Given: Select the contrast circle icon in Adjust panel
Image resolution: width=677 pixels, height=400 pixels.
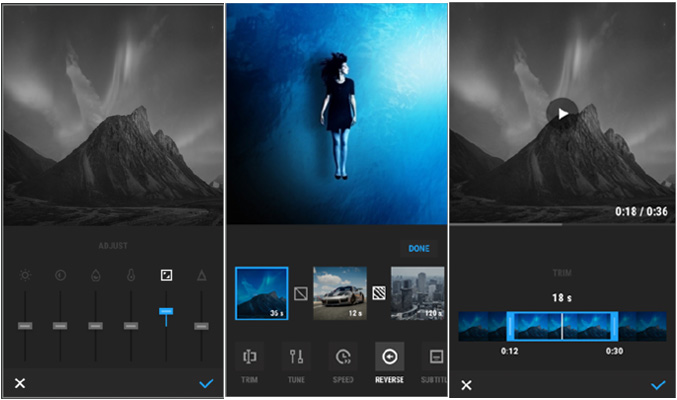Looking at the screenshot, I should coord(60,275).
